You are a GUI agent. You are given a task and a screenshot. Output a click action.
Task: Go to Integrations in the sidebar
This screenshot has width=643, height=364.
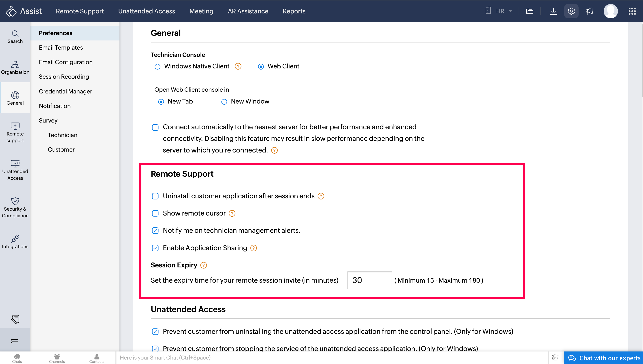coord(15,242)
